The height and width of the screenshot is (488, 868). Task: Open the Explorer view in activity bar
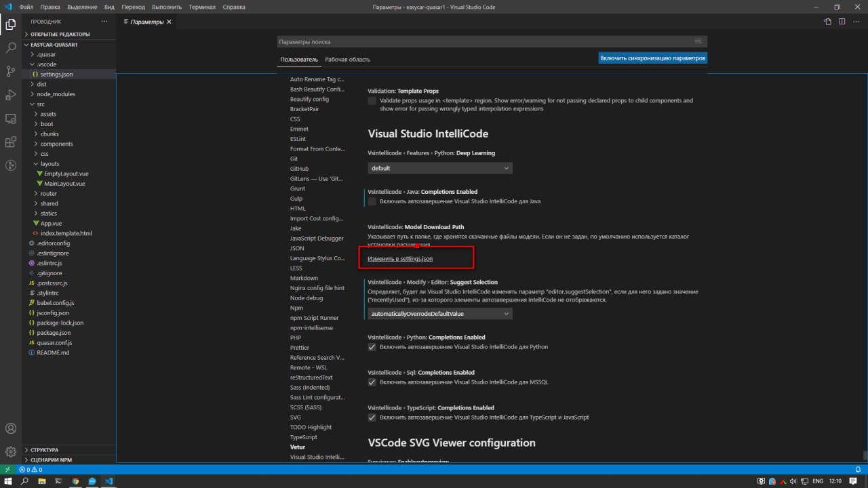click(11, 25)
